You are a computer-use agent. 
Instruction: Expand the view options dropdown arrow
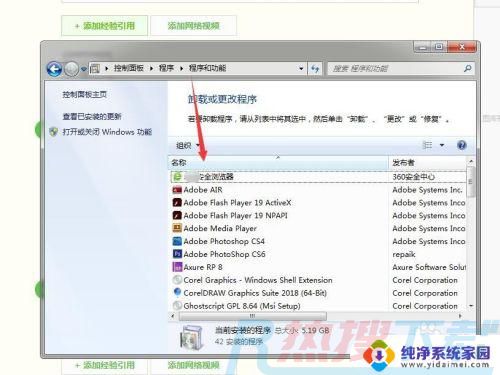(x=442, y=145)
